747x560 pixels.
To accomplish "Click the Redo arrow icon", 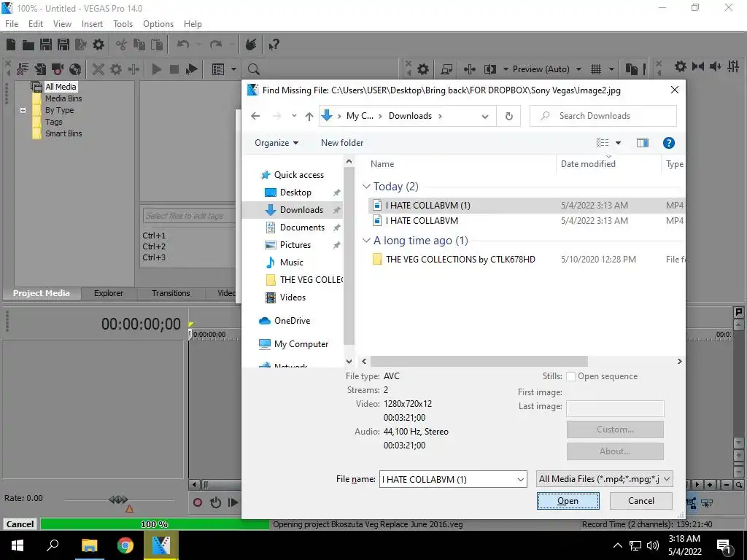I will click(x=216, y=44).
